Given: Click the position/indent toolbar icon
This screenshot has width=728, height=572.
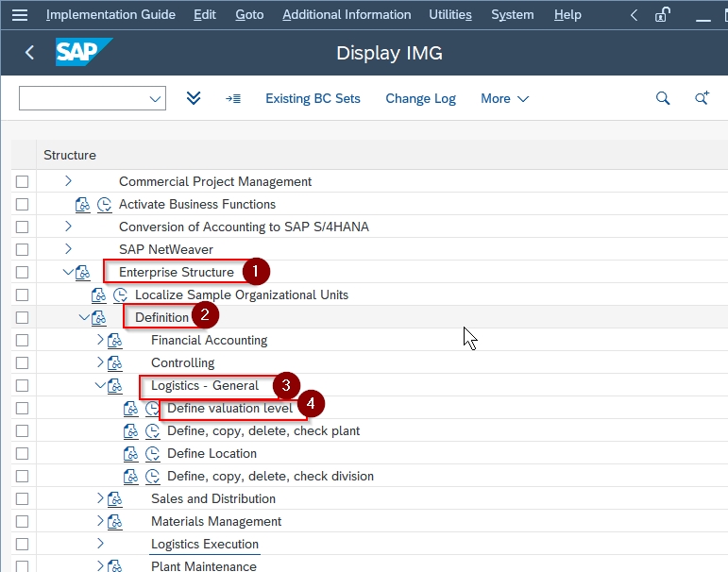Looking at the screenshot, I should pyautogui.click(x=233, y=98).
